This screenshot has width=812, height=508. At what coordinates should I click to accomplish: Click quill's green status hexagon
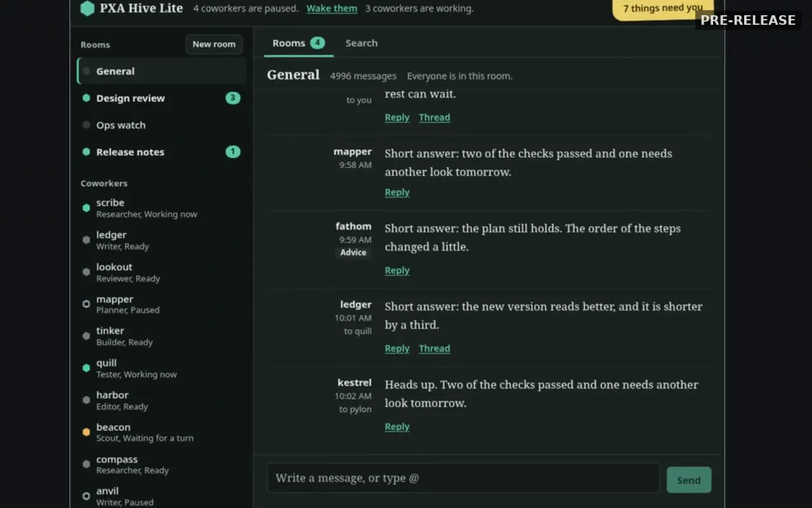86,368
